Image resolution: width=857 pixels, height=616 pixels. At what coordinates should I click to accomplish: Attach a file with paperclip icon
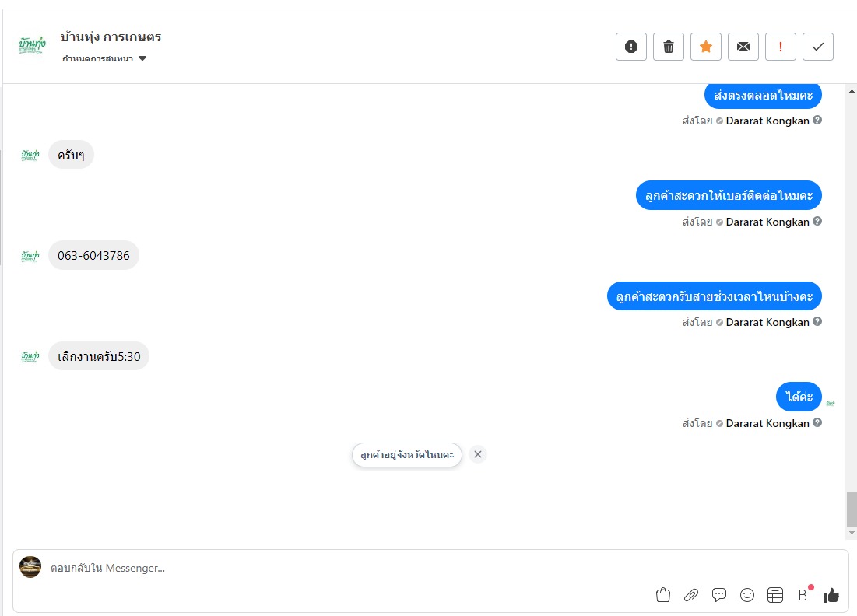click(x=691, y=595)
